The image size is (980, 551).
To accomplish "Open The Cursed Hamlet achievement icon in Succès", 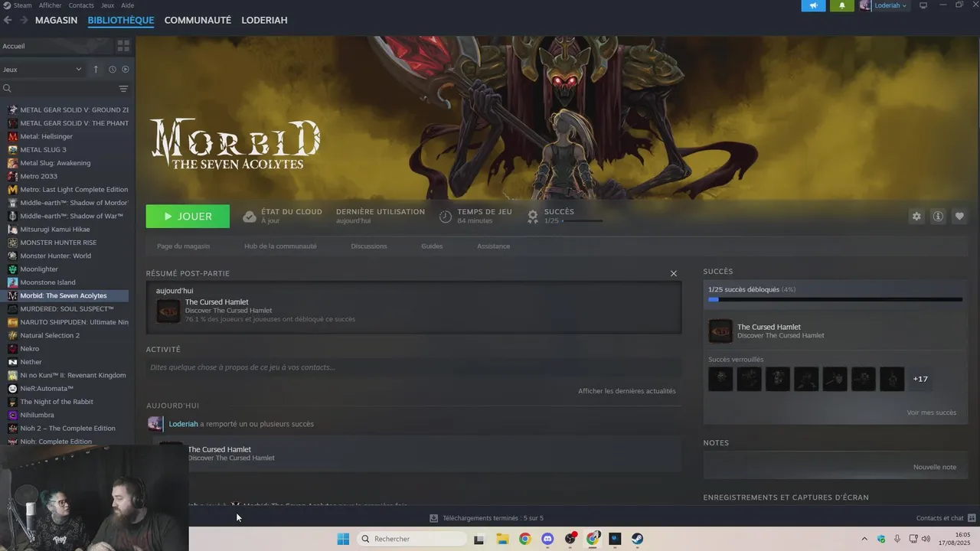I will [720, 331].
